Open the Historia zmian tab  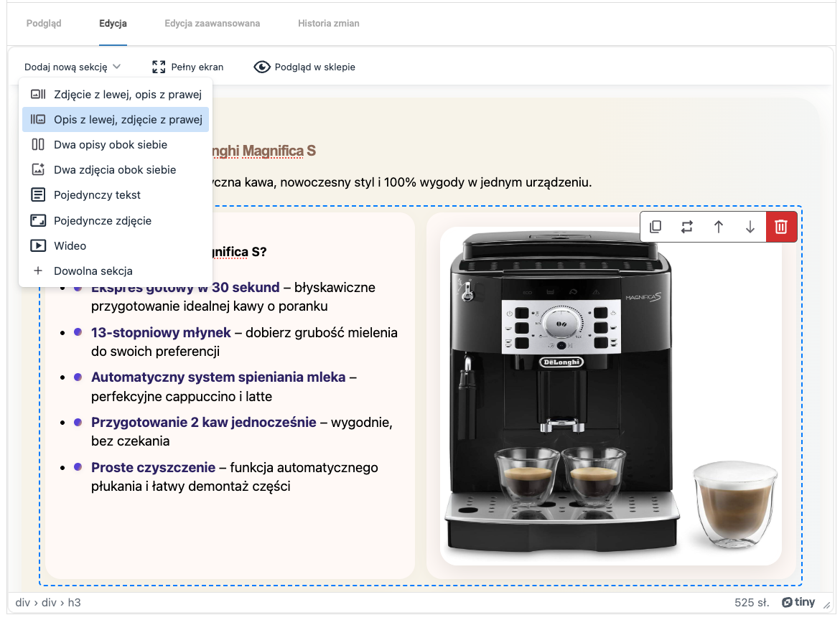[x=328, y=24]
